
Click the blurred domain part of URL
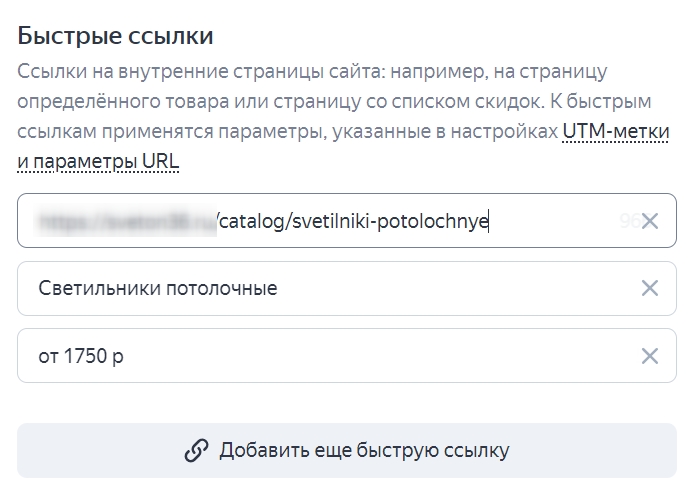(x=125, y=221)
